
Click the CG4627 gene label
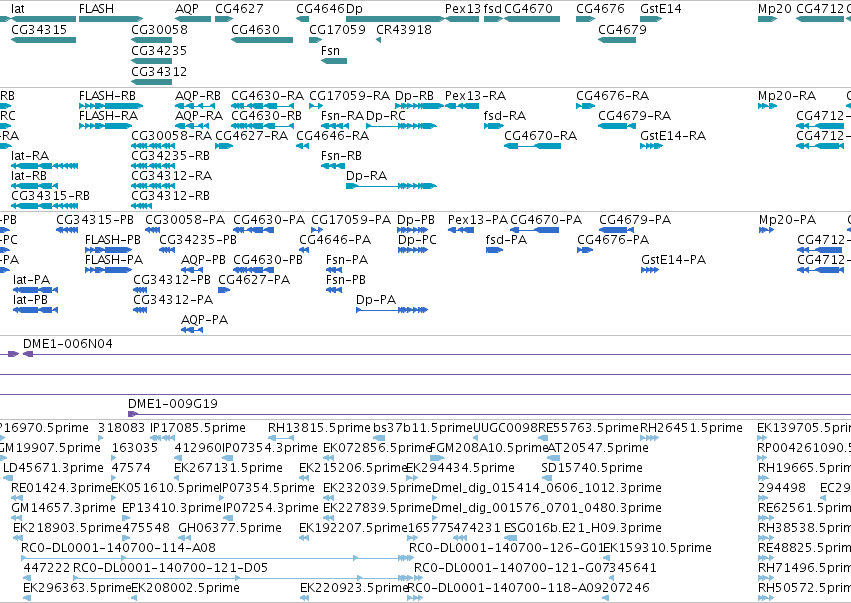tap(239, 9)
